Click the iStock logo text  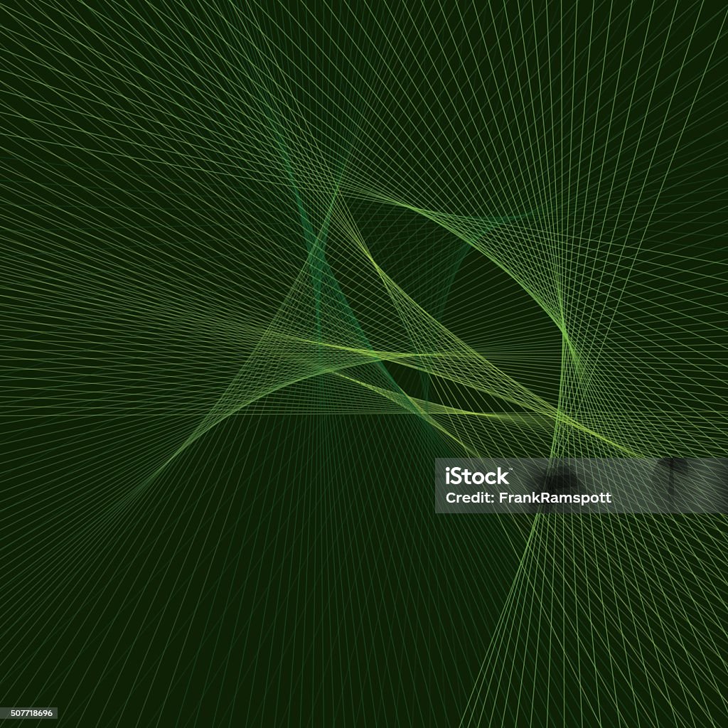pyautogui.click(x=477, y=476)
